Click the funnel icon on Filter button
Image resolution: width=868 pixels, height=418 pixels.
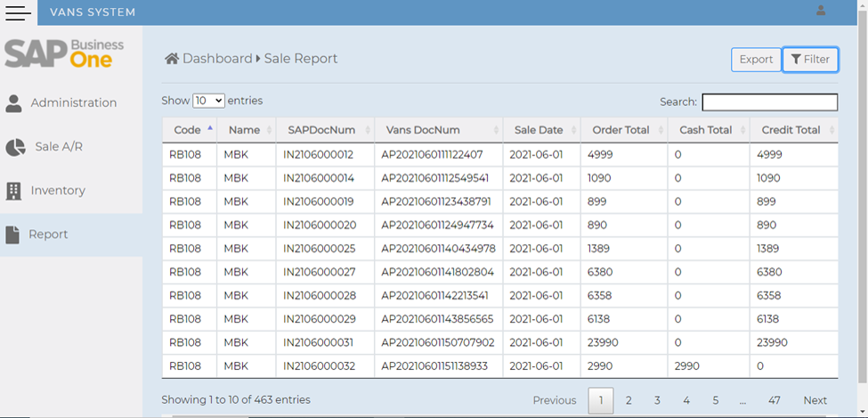(796, 60)
